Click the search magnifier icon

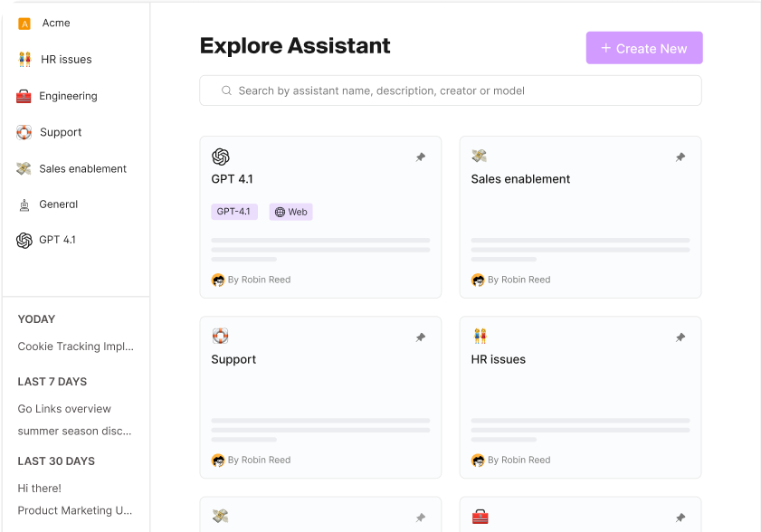[x=226, y=90]
